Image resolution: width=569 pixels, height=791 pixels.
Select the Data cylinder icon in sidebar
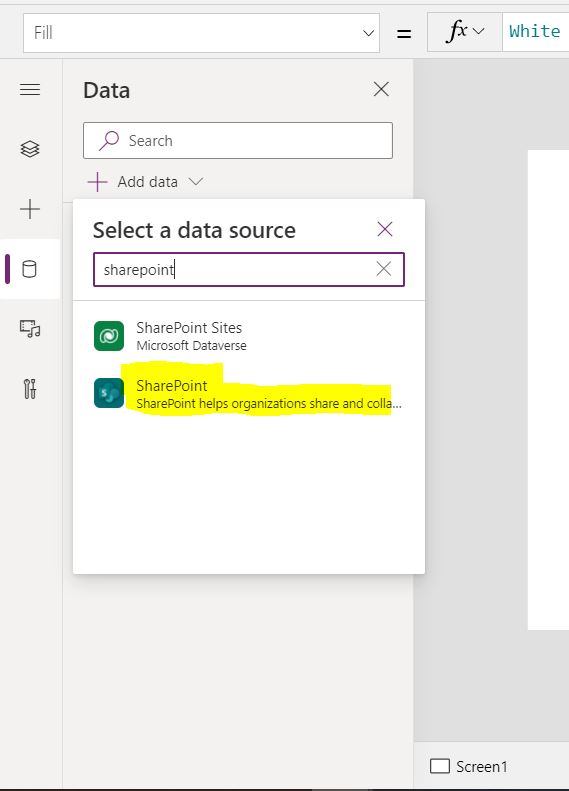tap(29, 269)
